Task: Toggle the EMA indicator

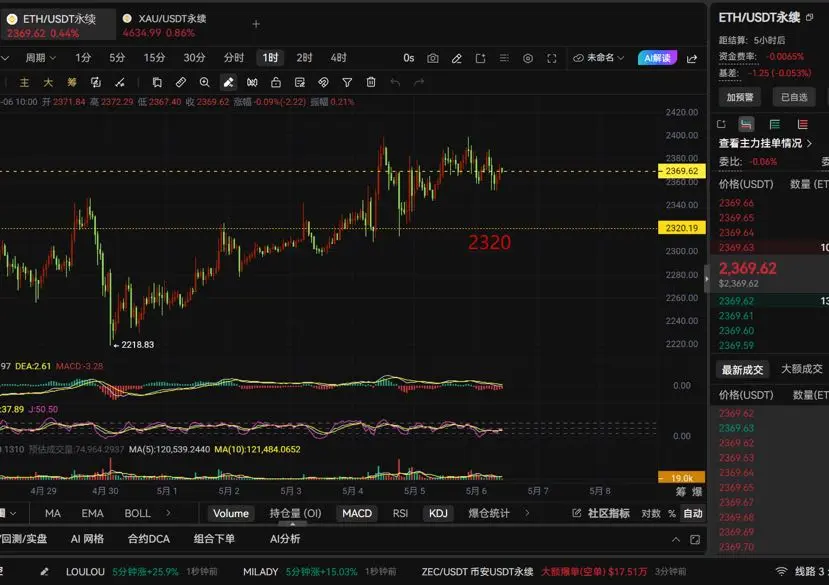Action: (x=93, y=513)
